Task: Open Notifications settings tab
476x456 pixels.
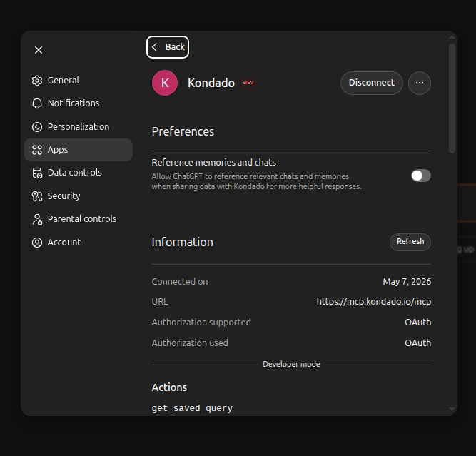Action: point(79,103)
